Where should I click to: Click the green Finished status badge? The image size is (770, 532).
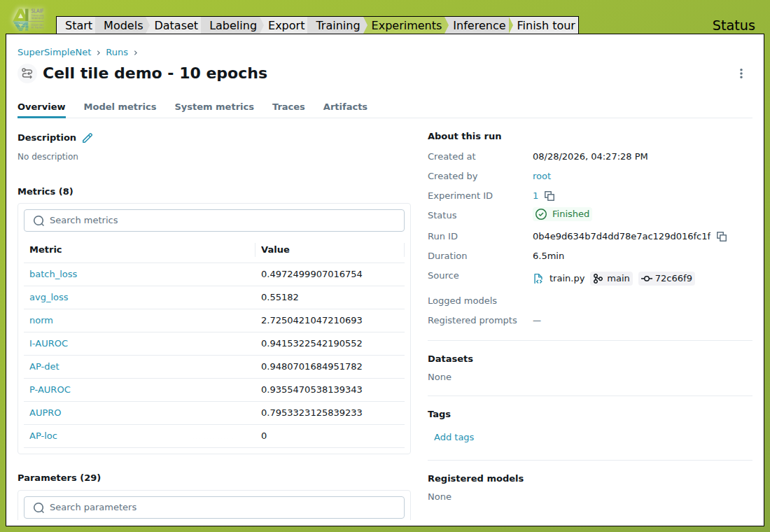click(562, 214)
